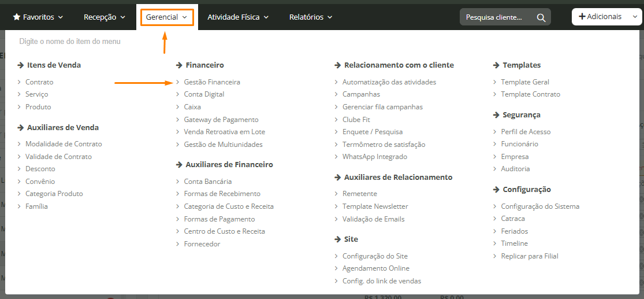The image size is (644, 299).
Task: Open Modalidade de Contrato
Action: [x=64, y=144]
